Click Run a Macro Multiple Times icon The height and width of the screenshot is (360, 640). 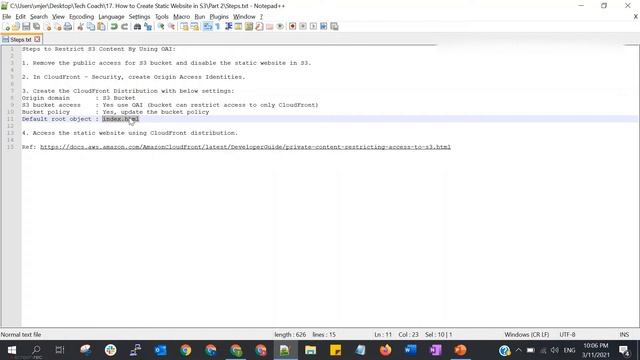click(x=324, y=27)
